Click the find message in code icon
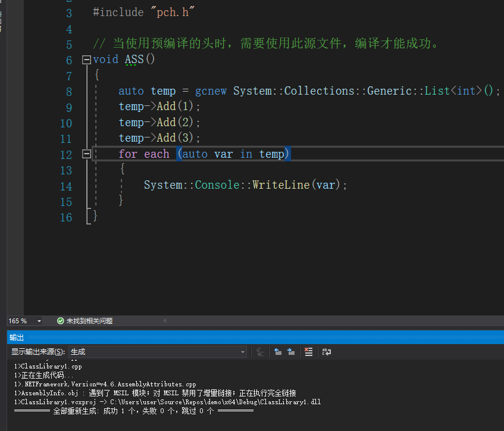This screenshot has width=504, height=431. pyautogui.click(x=260, y=352)
